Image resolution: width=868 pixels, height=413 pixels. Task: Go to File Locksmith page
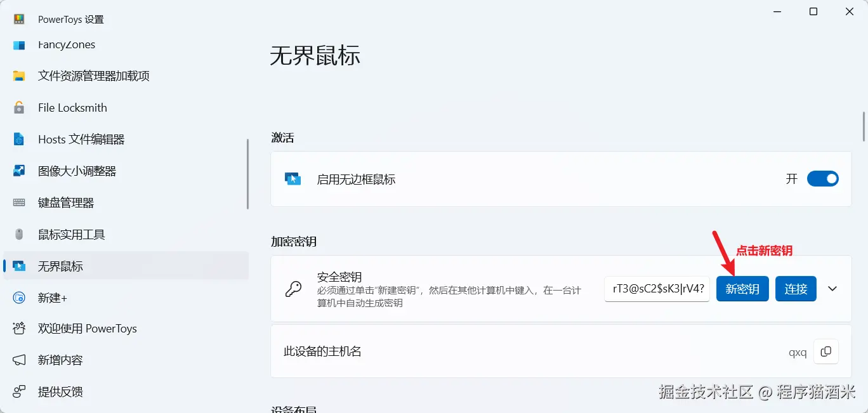[x=126, y=108]
